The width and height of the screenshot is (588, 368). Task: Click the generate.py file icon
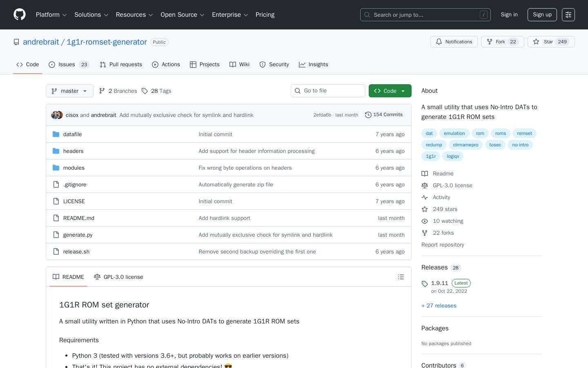(x=56, y=235)
